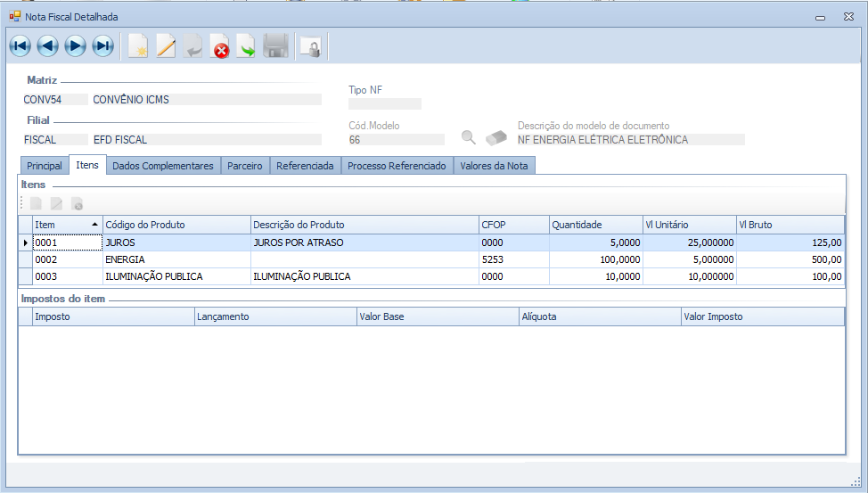The width and height of the screenshot is (868, 493).
Task: Go to the first record
Action: [20, 46]
